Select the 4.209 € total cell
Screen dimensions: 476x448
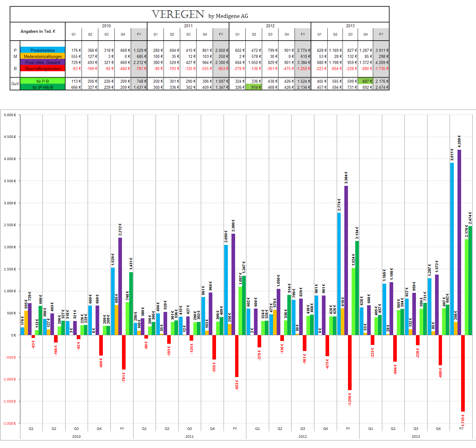(x=381, y=62)
